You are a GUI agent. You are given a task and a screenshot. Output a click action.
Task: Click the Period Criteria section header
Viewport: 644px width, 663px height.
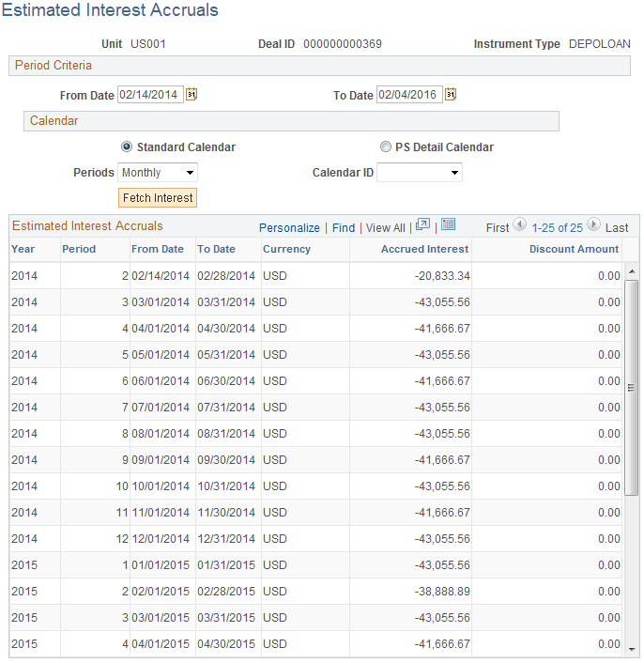click(319, 66)
